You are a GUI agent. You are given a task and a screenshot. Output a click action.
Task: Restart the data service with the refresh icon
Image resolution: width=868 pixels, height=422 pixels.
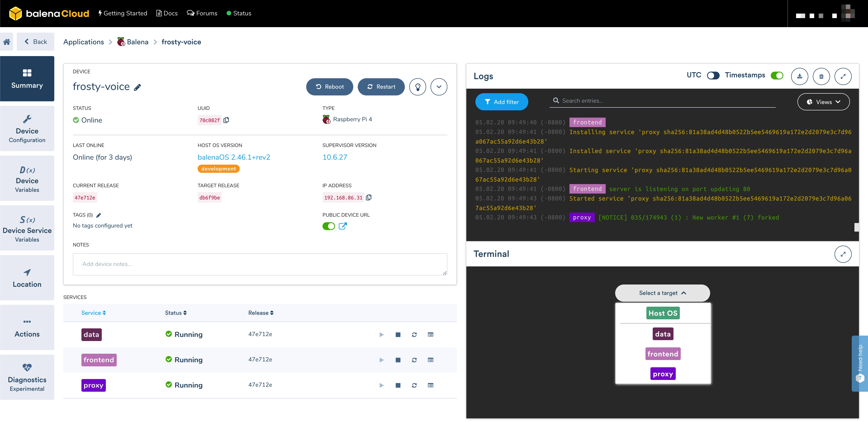click(414, 335)
